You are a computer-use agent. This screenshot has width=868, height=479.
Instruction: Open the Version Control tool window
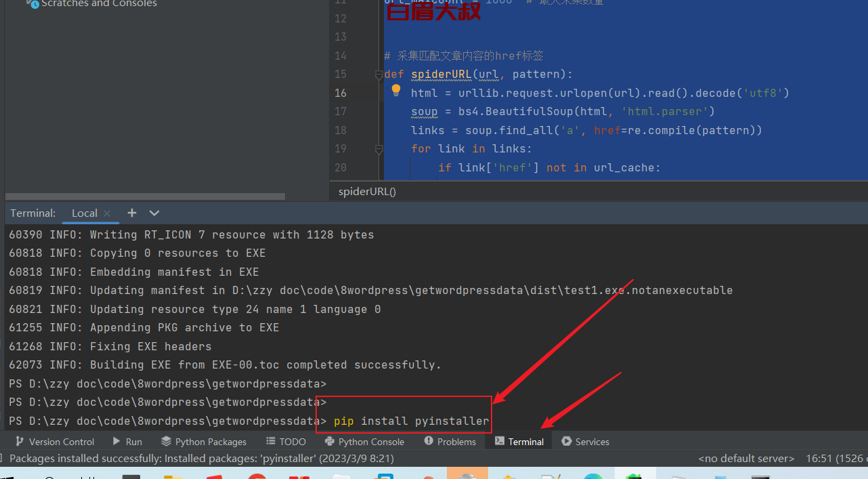point(54,442)
